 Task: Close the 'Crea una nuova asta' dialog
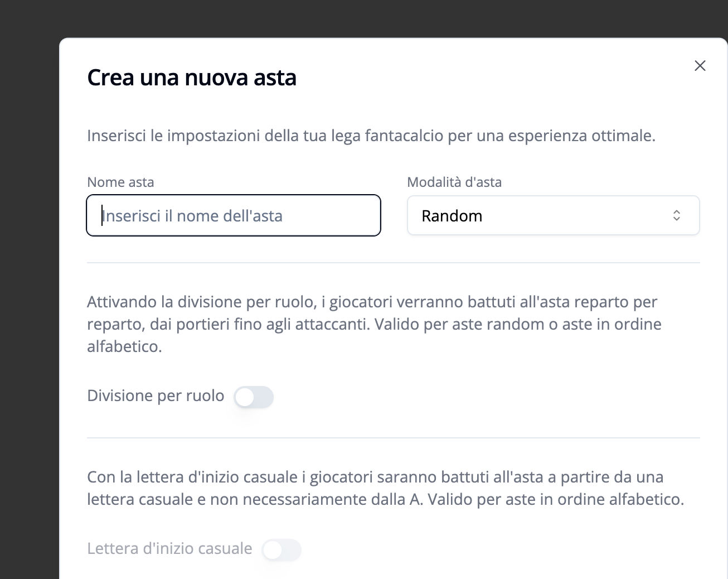point(700,66)
